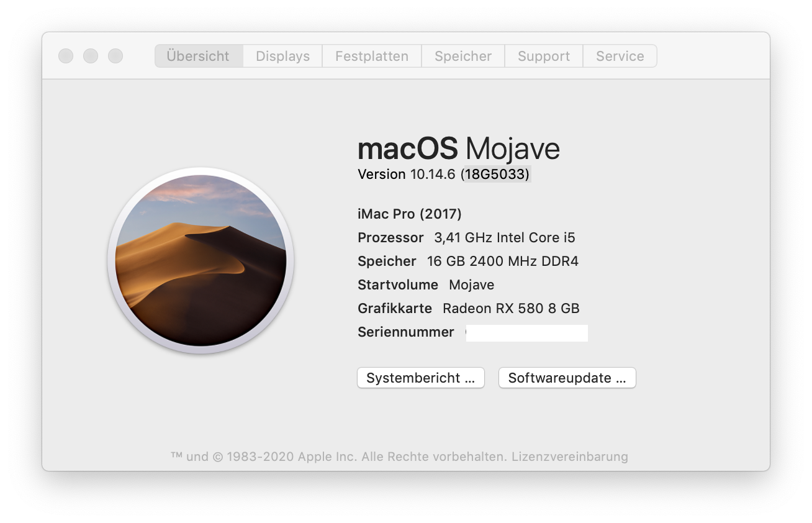Click the Speicher value 16 GB 2400 MHz DDR4
812x523 pixels.
click(503, 261)
